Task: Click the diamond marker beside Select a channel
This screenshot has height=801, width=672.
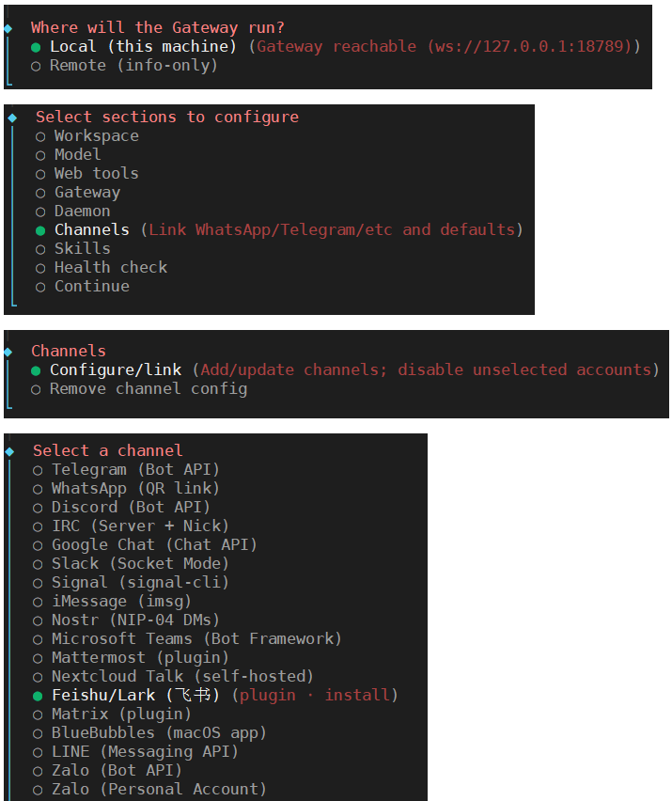Action: click(9, 452)
